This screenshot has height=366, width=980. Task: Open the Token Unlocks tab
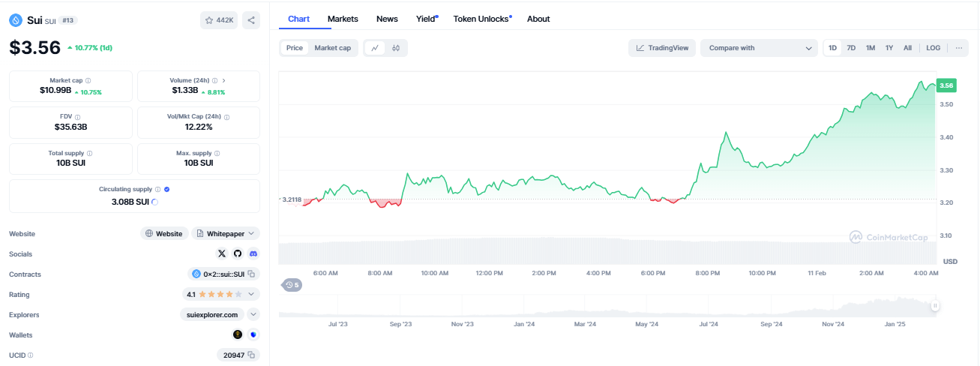tap(481, 19)
